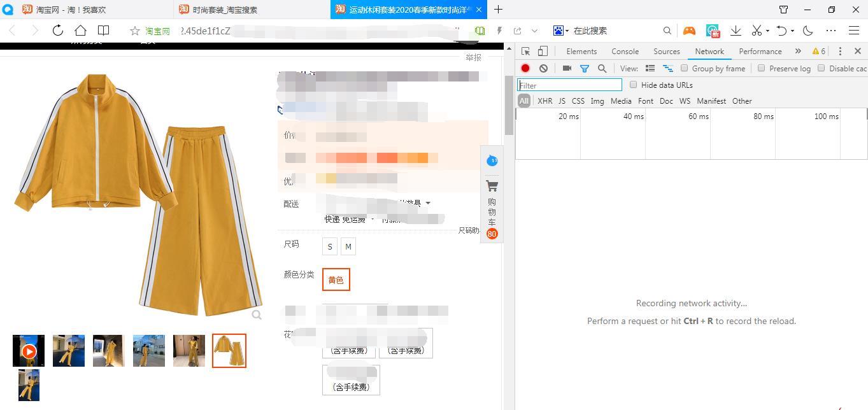Select the 黄色 color option

click(336, 279)
